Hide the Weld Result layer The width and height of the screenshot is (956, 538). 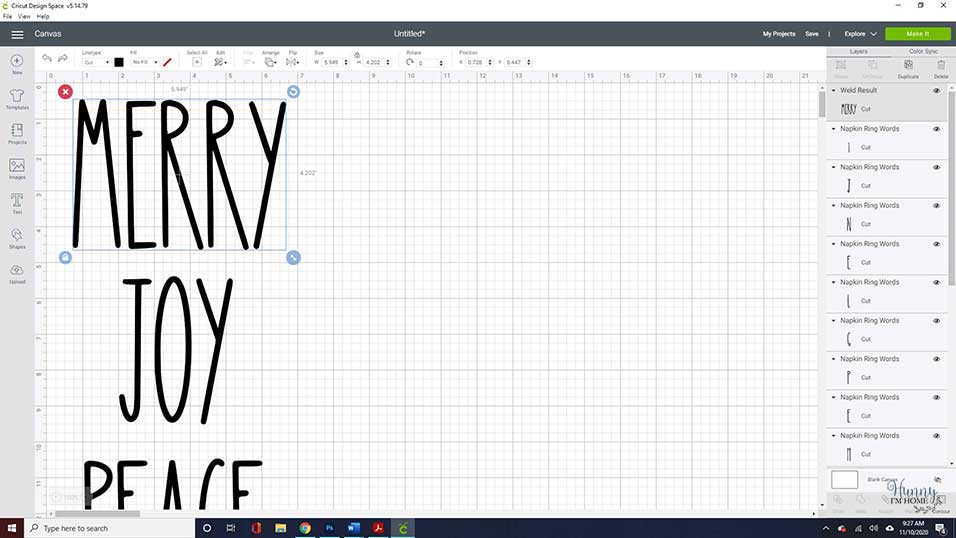pyautogui.click(x=936, y=91)
